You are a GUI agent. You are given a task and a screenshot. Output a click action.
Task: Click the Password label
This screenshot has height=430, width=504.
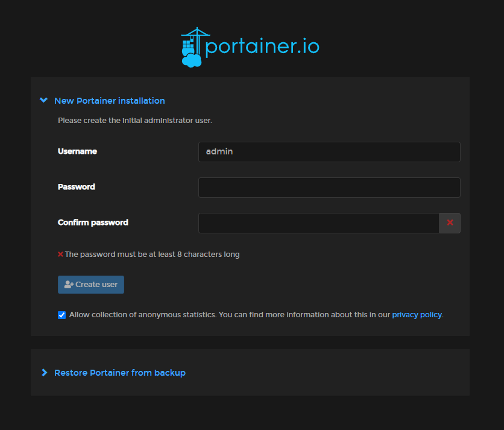(x=77, y=187)
